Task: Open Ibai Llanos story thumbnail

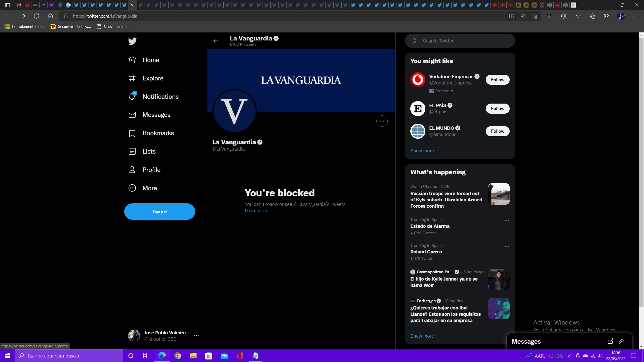Action: [x=499, y=308]
